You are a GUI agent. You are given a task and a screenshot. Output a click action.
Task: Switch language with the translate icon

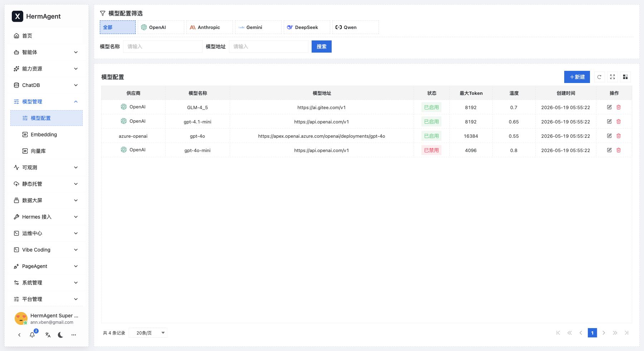[x=48, y=335]
